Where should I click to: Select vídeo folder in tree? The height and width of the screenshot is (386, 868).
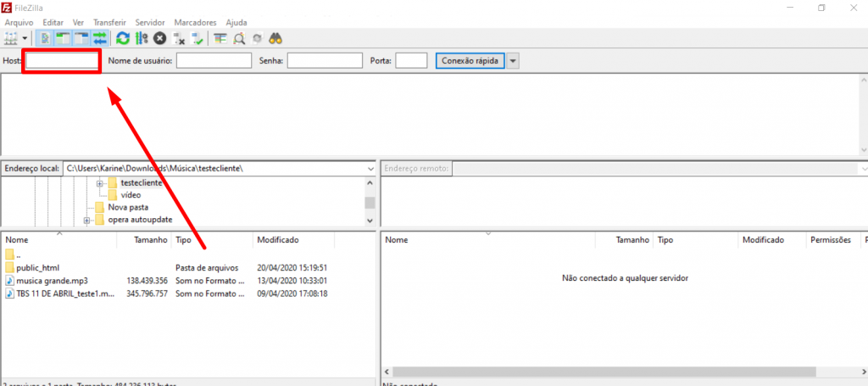(131, 195)
